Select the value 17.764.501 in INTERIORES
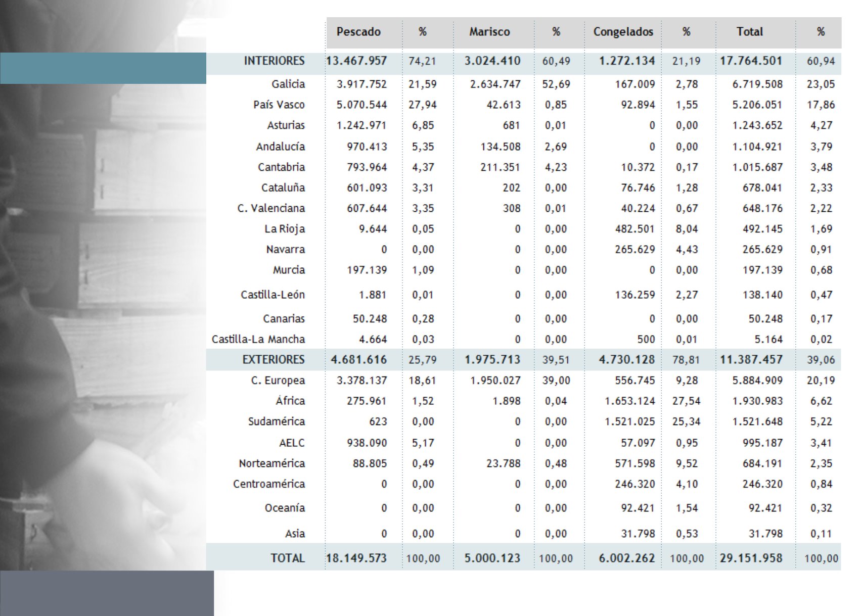The width and height of the screenshot is (862, 616). tap(751, 61)
